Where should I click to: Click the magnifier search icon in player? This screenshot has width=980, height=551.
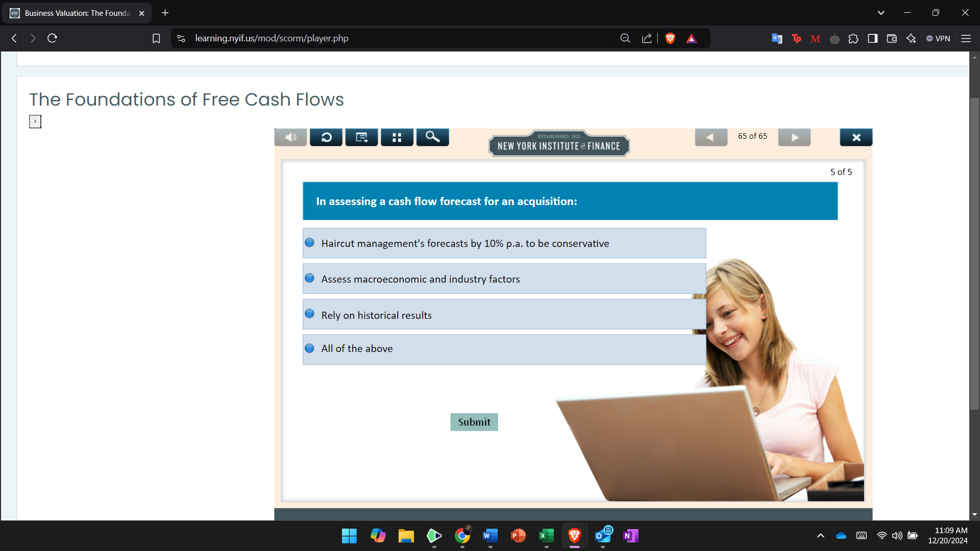432,137
